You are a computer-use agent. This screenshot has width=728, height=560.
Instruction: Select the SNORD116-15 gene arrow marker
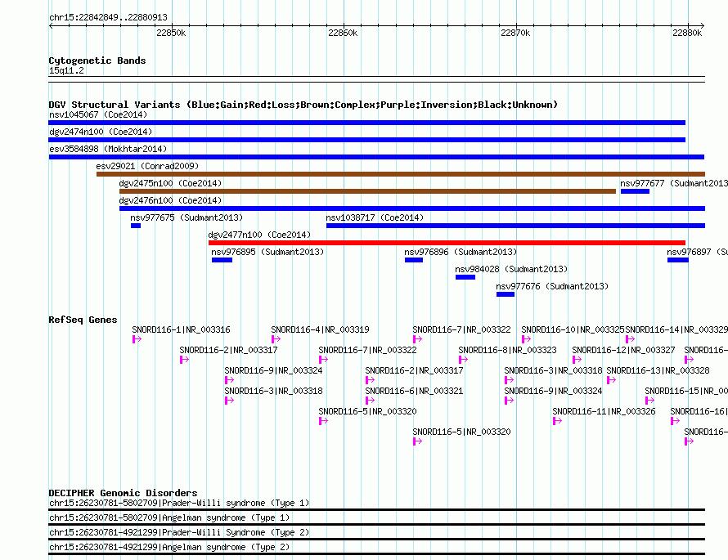coord(650,401)
